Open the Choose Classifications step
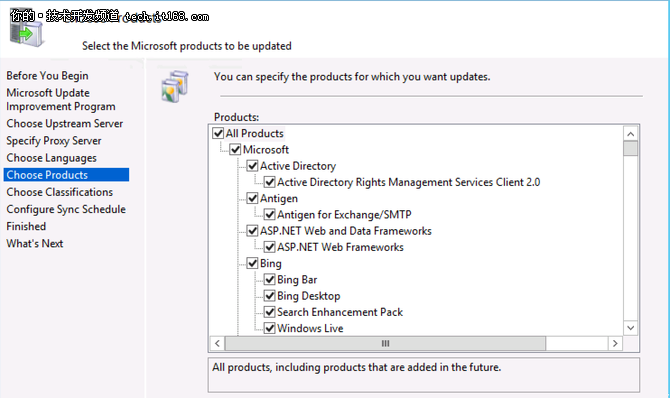This screenshot has width=670, height=398. coord(59,192)
